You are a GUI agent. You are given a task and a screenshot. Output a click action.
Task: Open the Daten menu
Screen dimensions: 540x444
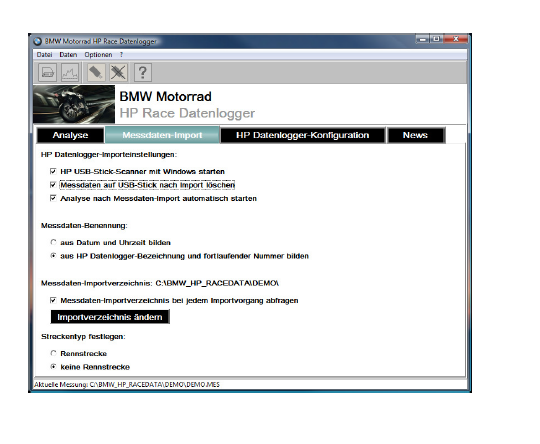tap(68, 55)
